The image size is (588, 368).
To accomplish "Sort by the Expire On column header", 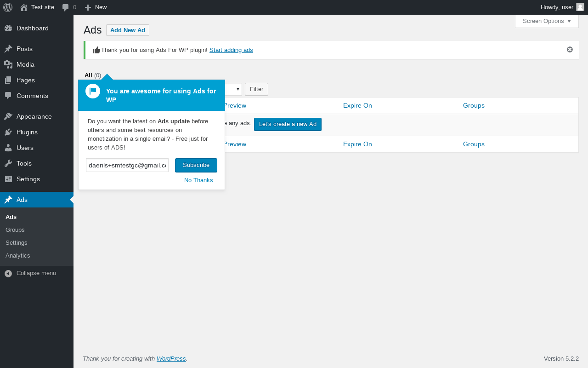I will [x=357, y=105].
